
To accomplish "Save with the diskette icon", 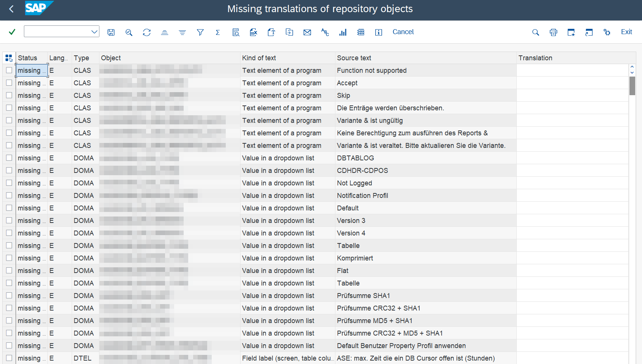I will [111, 32].
